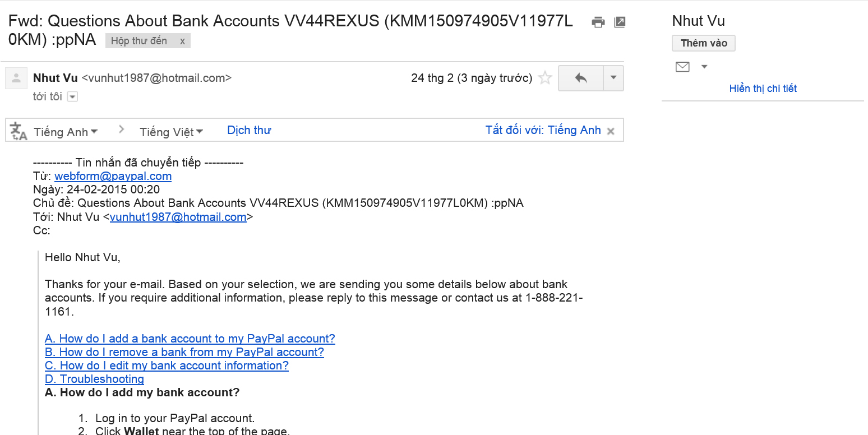Open email in new window icon
Screen dimensions: 868x435
point(620,22)
